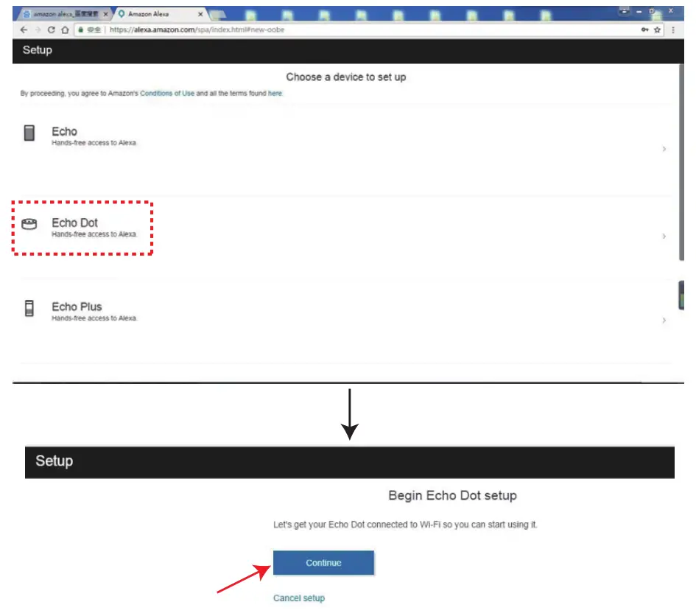Select the Echo Dot device icon
Viewport: 696px width, 616px height.
click(x=29, y=224)
